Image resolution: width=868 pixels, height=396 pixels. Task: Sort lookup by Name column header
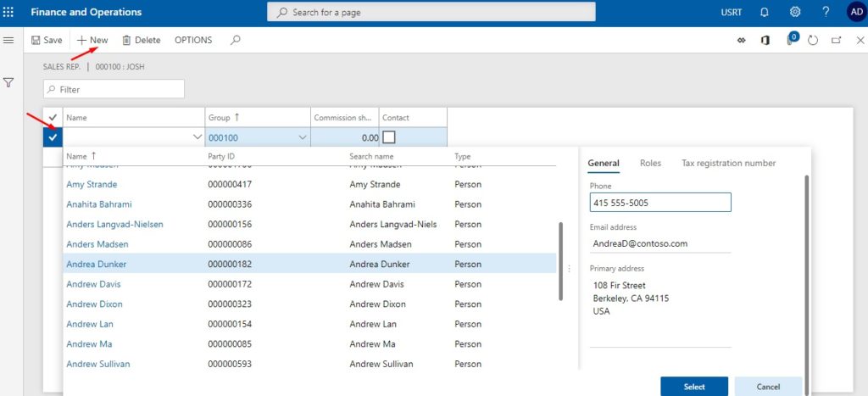tap(81, 157)
